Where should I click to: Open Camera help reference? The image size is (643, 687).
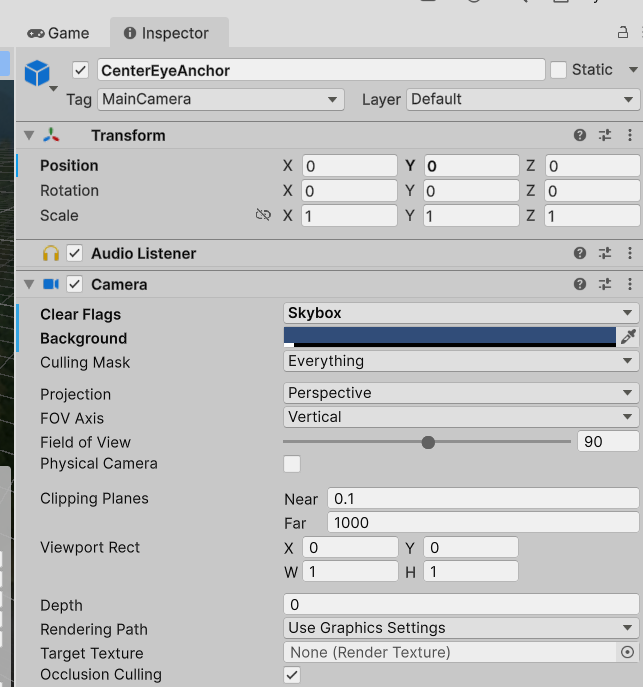pyautogui.click(x=580, y=284)
